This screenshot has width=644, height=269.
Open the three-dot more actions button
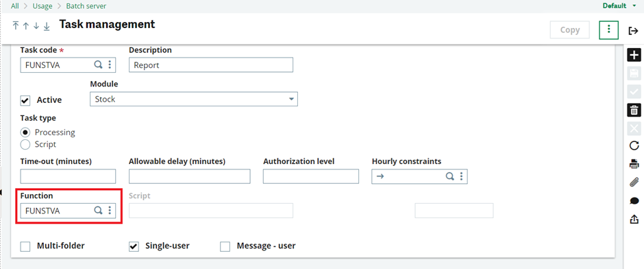point(608,30)
